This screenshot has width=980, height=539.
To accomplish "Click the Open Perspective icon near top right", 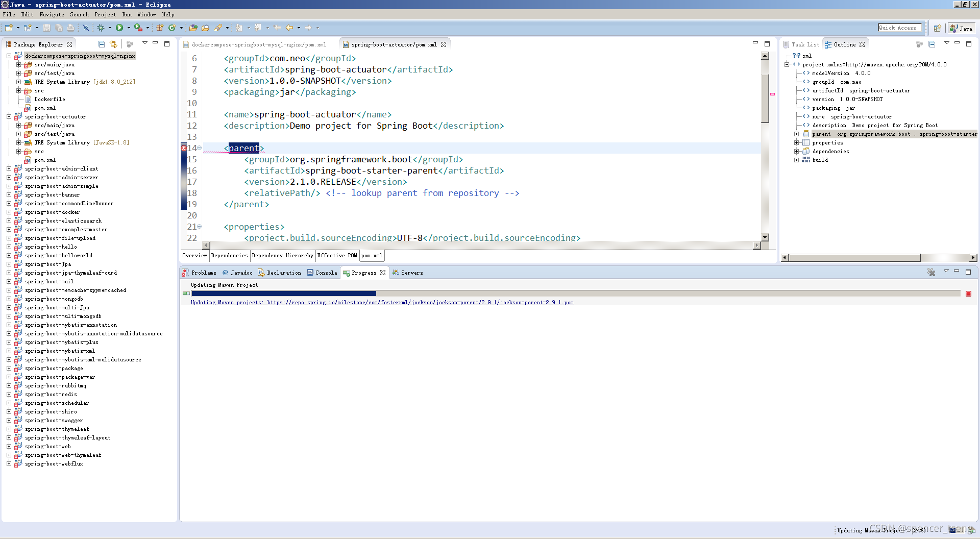I will pos(938,28).
